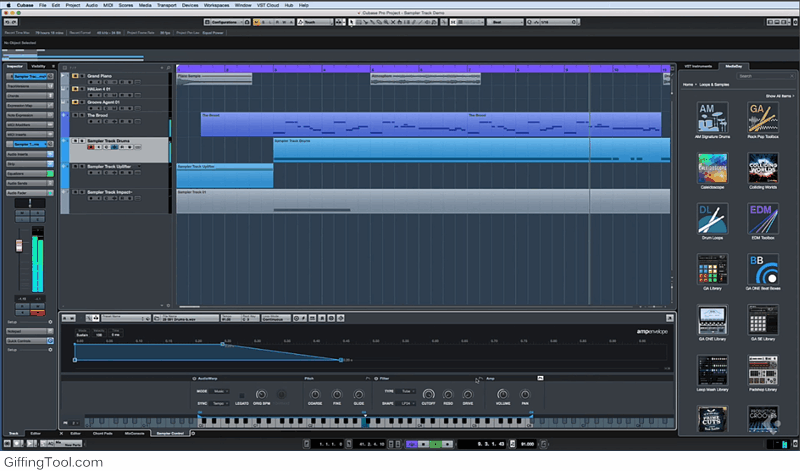The width and height of the screenshot is (800, 471).
Task: Adjust the inspector channel volume fader
Action: (x=19, y=246)
